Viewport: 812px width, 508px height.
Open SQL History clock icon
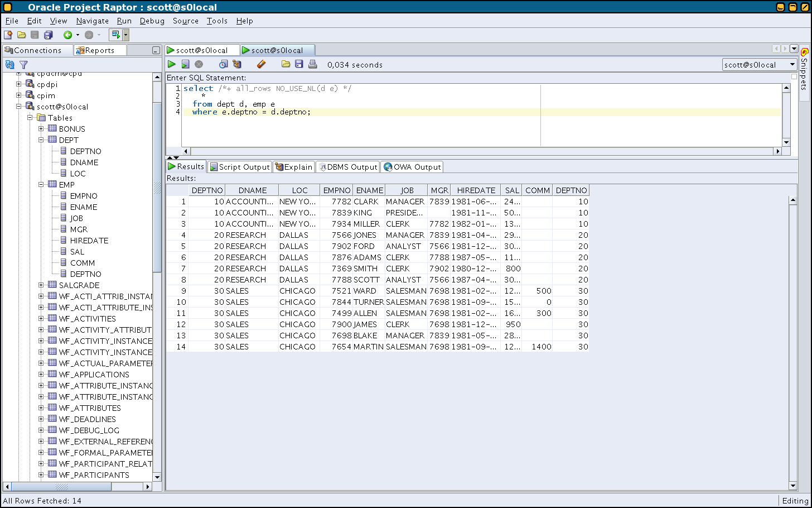[x=223, y=64]
